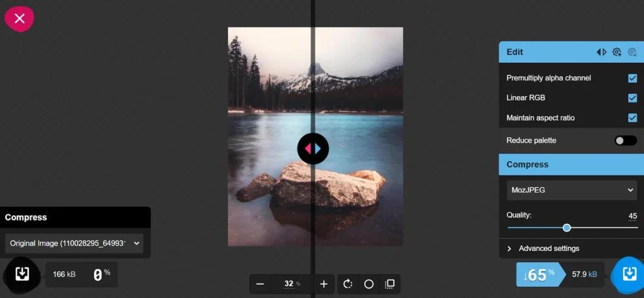The width and height of the screenshot is (644, 298).
Task: Open the Original Image dropdown
Action: [74, 243]
